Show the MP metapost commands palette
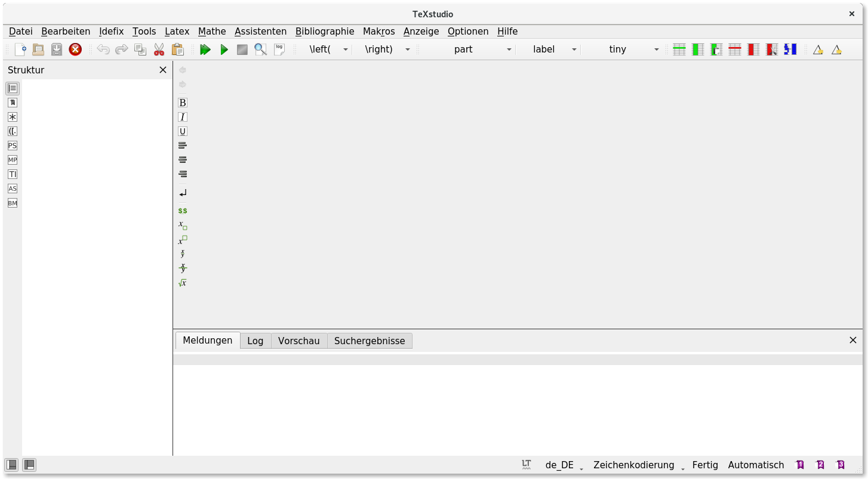This screenshot has width=868, height=479. coord(13,160)
